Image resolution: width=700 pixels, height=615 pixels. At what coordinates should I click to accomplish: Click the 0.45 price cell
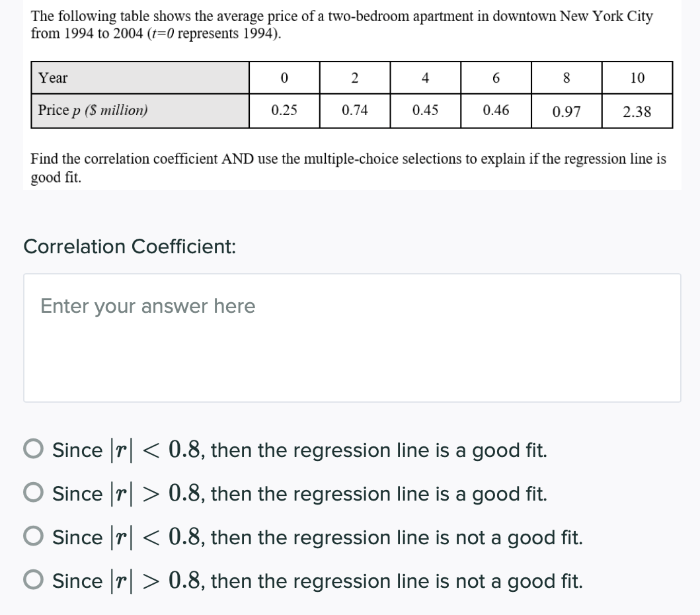coord(425,110)
